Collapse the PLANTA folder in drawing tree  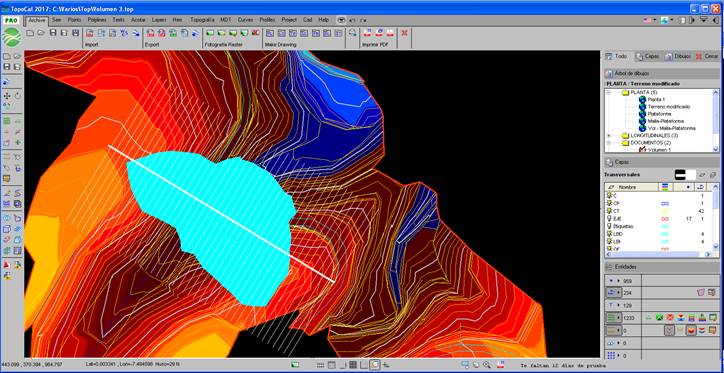(x=609, y=92)
